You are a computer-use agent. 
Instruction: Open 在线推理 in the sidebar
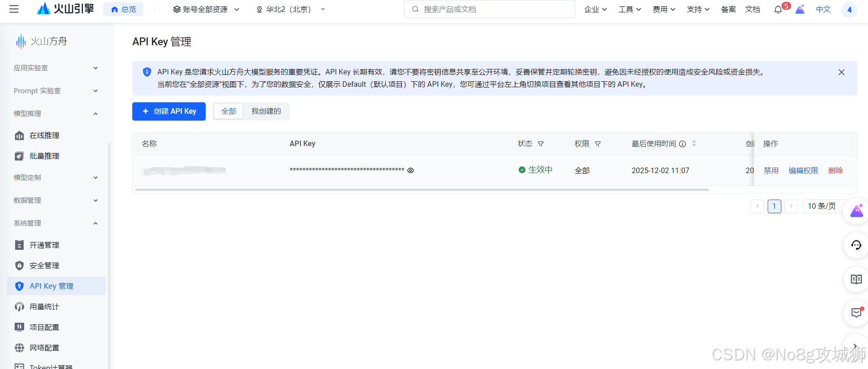coord(44,136)
